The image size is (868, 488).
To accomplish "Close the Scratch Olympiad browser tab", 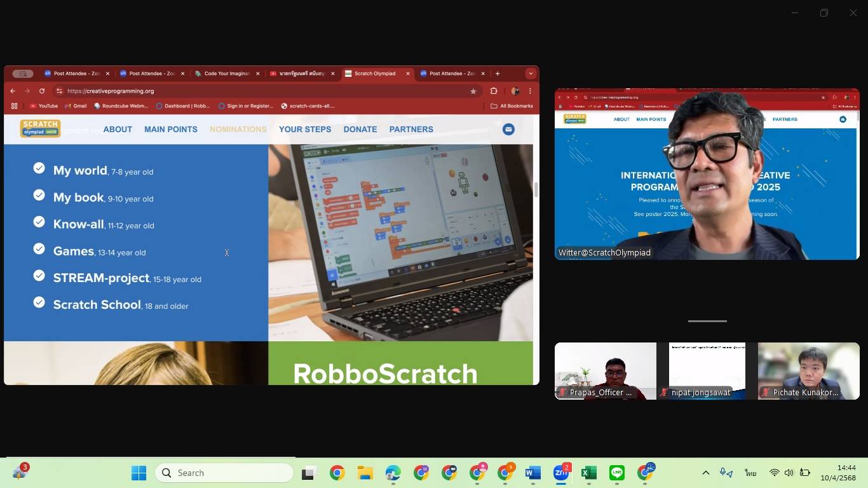I will (408, 74).
